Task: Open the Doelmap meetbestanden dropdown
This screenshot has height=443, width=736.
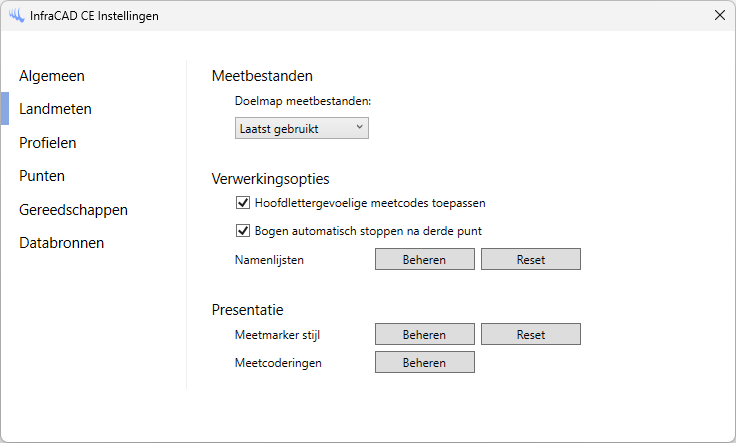Action: tap(300, 128)
